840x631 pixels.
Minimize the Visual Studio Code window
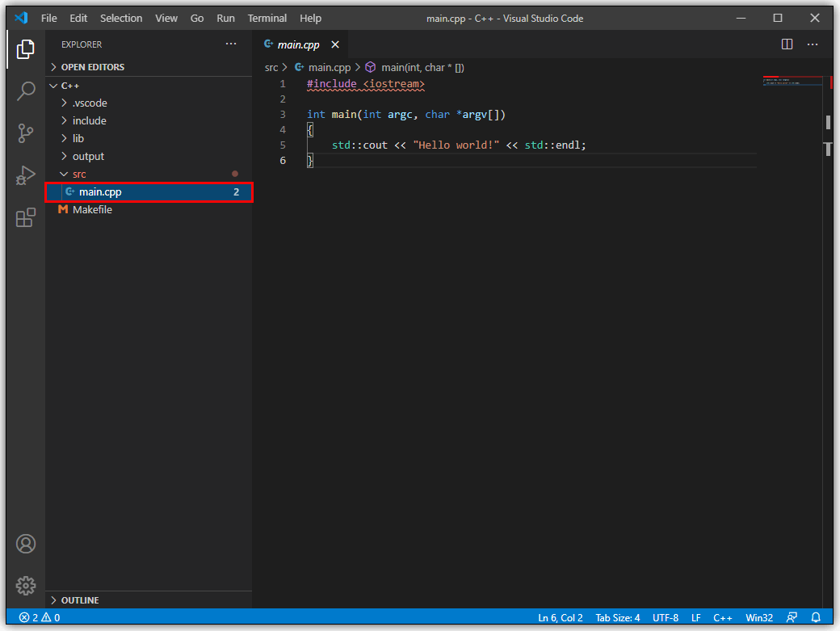coord(741,18)
